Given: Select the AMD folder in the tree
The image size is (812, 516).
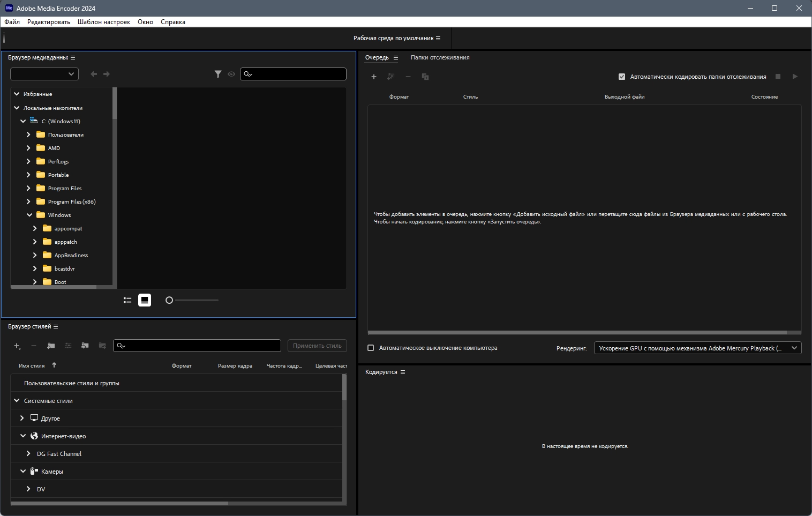Looking at the screenshot, I should coord(54,148).
